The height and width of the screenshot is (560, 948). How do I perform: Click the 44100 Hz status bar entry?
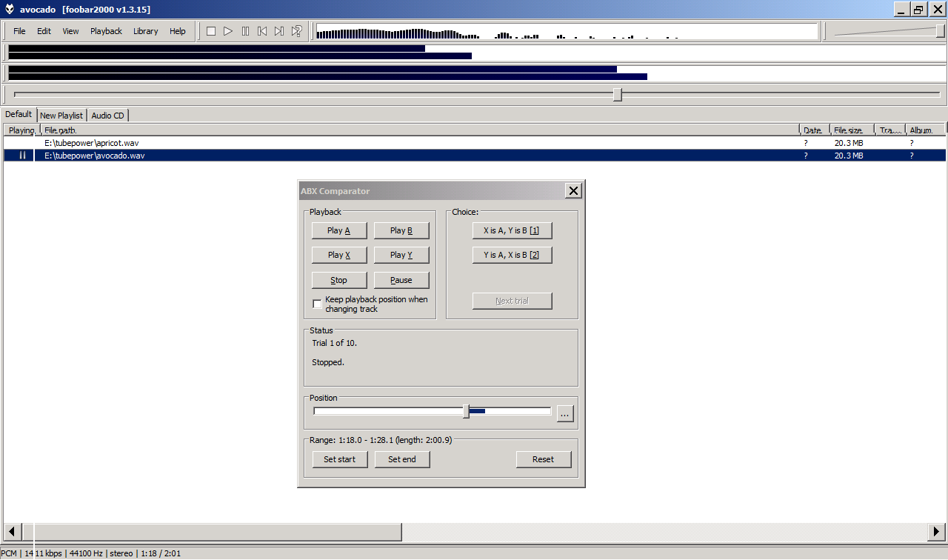(86, 553)
